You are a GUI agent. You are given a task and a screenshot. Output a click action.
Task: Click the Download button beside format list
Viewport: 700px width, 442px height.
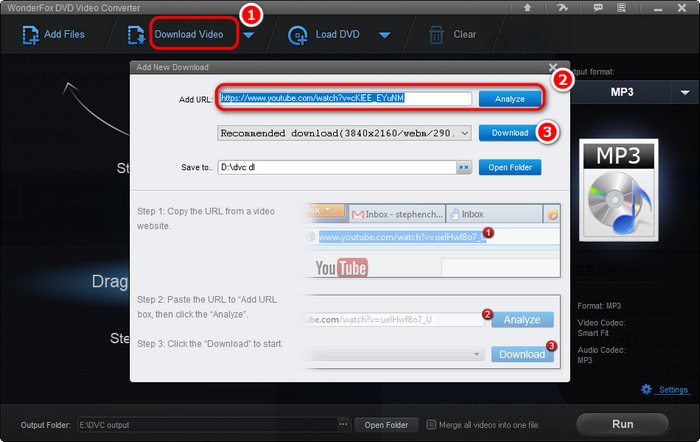click(x=510, y=133)
